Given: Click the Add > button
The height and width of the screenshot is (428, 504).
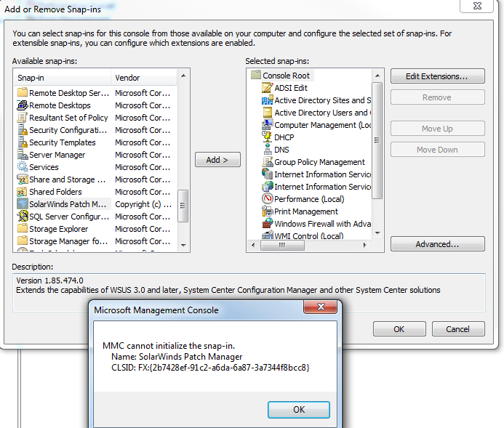Looking at the screenshot, I should click(217, 160).
